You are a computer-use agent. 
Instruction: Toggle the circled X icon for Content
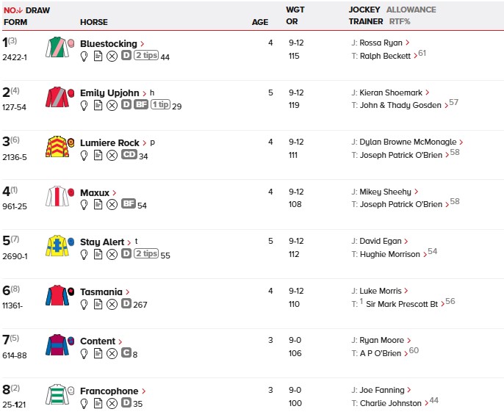click(112, 353)
